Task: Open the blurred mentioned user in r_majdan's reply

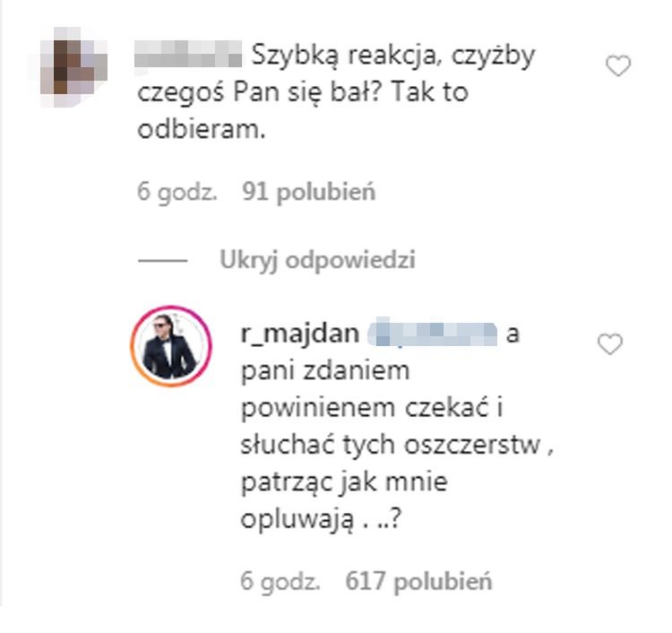Action: point(432,332)
